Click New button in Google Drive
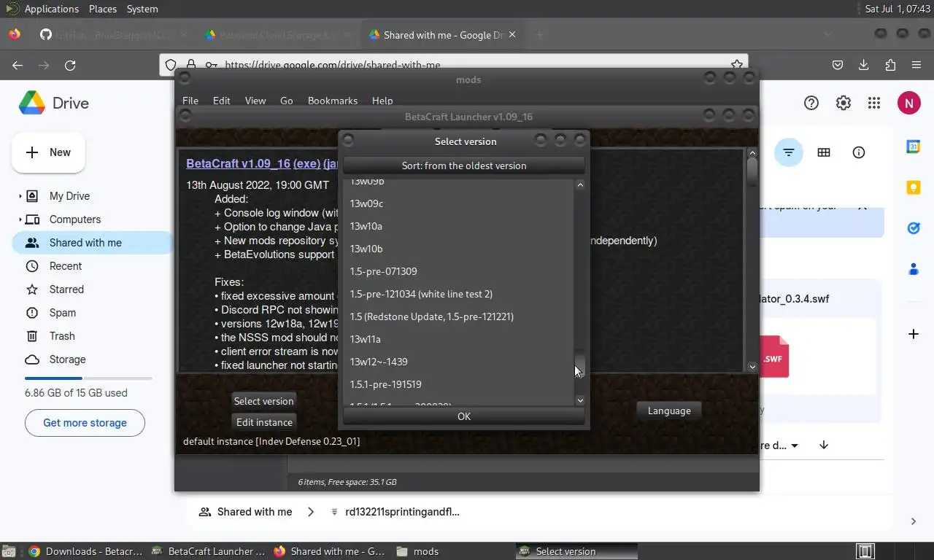The image size is (934, 560). 48,152
